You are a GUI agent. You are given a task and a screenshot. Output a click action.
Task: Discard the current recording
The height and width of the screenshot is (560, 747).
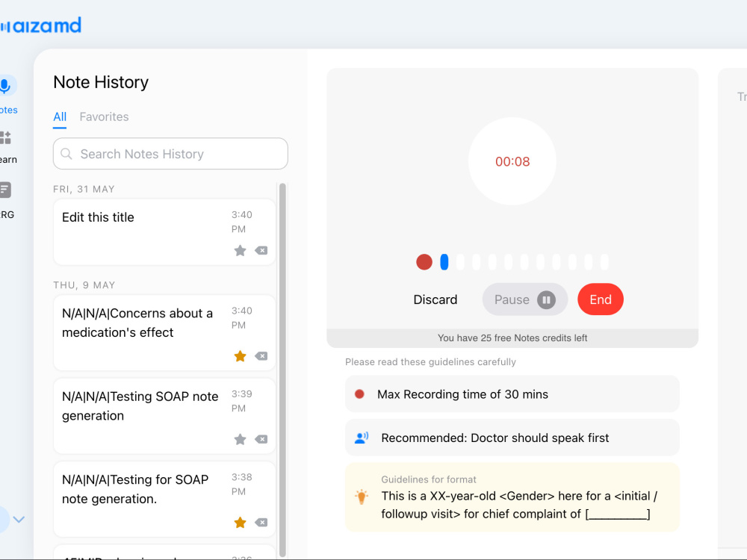click(x=436, y=299)
